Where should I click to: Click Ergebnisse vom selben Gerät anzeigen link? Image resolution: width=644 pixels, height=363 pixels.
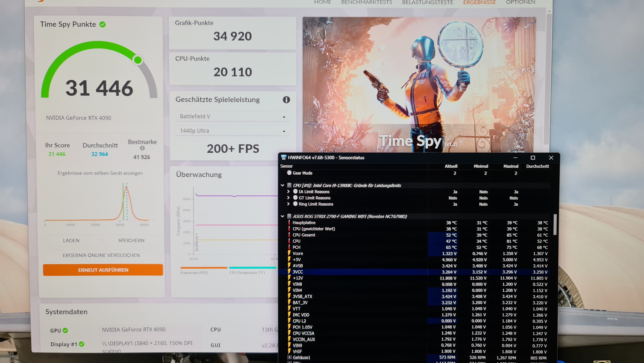[100, 173]
